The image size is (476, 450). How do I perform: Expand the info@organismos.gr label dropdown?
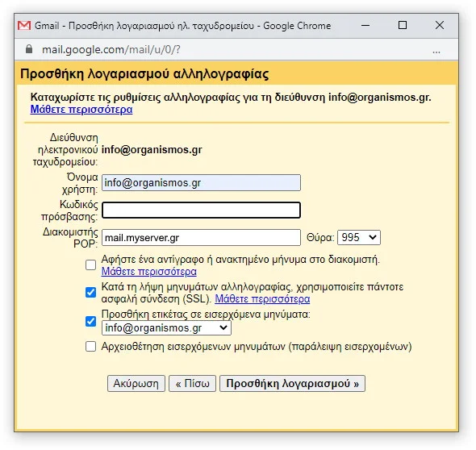166,327
